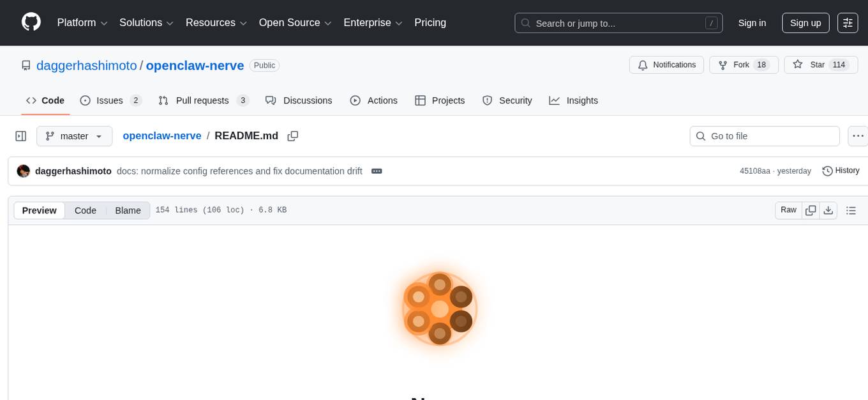Open the more options ellipsis menu

(858, 135)
